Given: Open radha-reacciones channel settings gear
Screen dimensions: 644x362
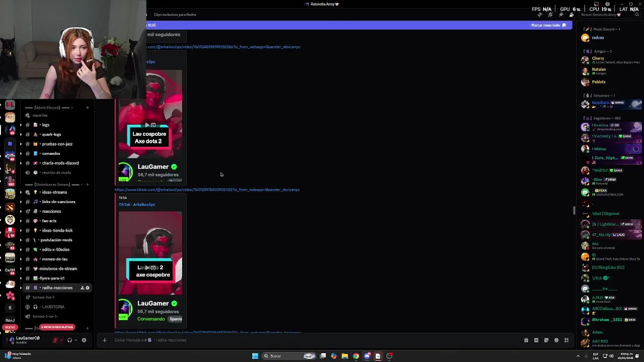Looking at the screenshot, I should (x=88, y=288).
